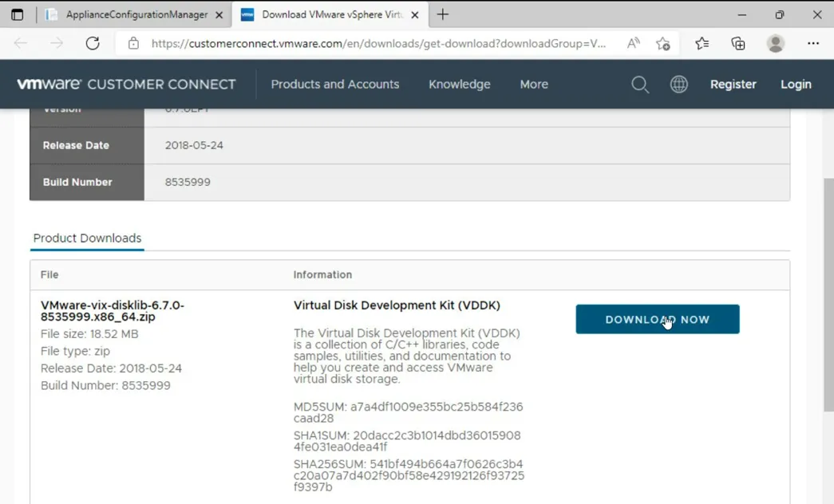This screenshot has height=504, width=834.
Task: Open browser Settings and more menu
Action: 813,43
